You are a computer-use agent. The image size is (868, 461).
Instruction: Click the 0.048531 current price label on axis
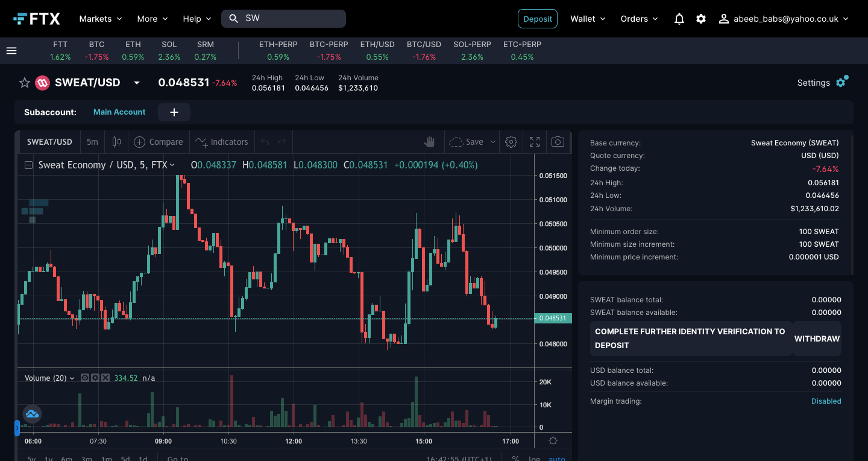553,318
